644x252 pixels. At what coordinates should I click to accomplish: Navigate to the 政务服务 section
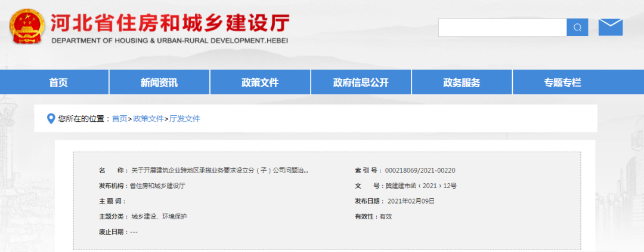pyautogui.click(x=462, y=83)
